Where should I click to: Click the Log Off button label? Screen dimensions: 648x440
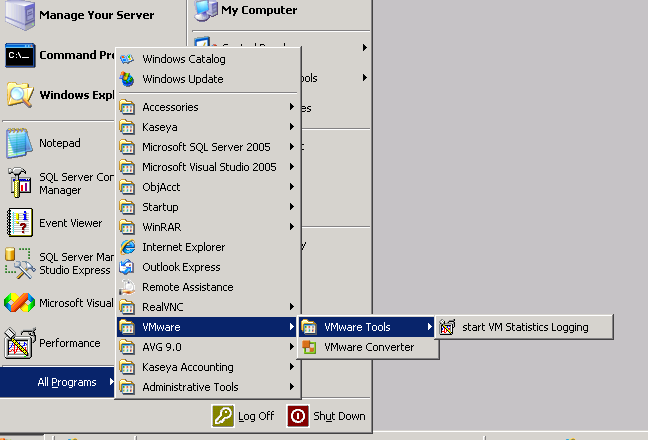pos(256,416)
